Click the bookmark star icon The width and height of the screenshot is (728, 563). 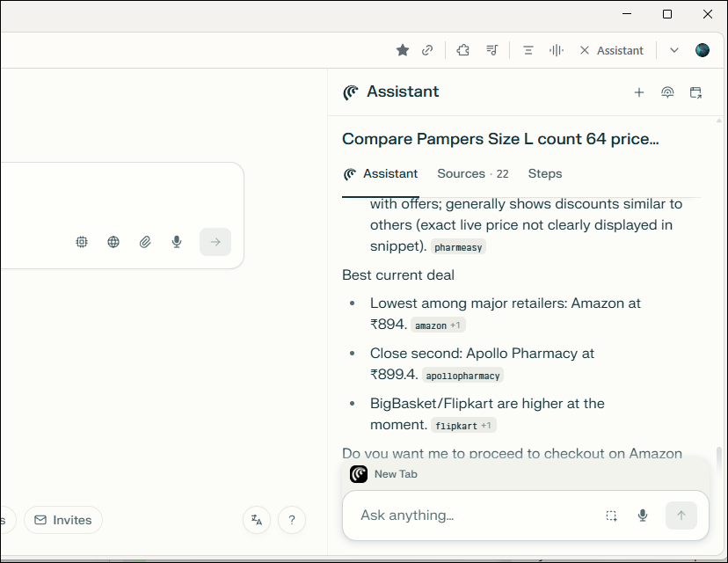click(403, 50)
